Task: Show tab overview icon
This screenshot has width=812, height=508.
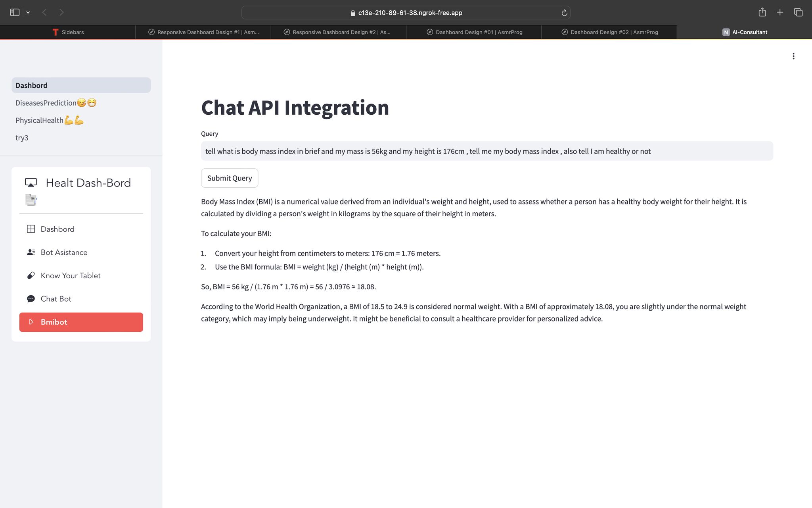Action: pos(798,12)
